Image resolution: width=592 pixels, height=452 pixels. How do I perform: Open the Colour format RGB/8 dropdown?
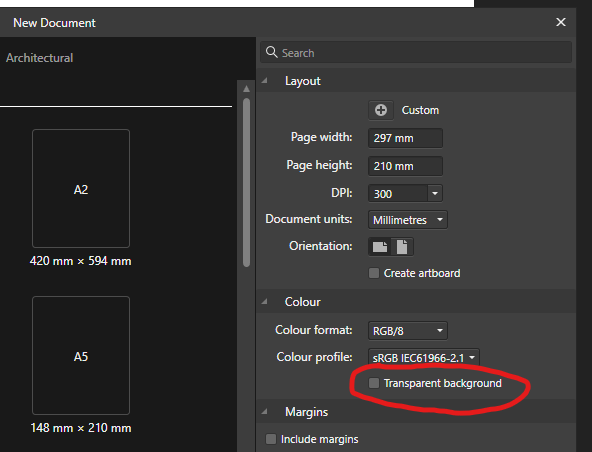408,331
